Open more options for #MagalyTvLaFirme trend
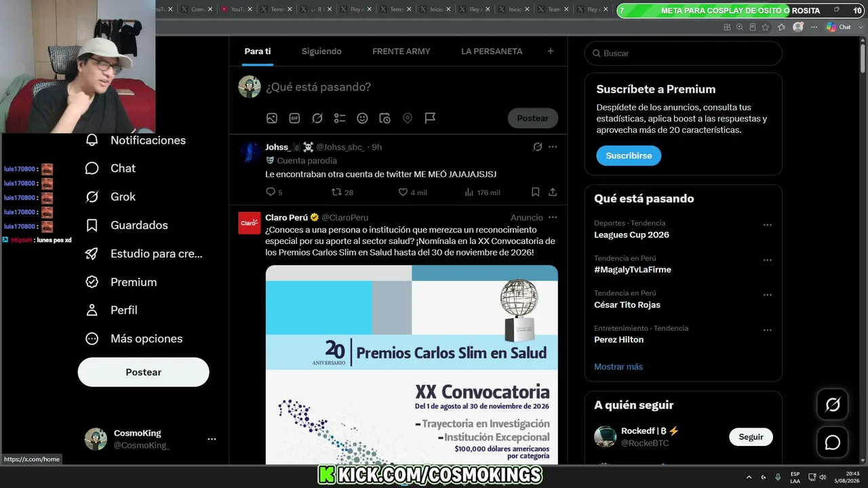This screenshot has height=488, width=868. pyautogui.click(x=768, y=260)
